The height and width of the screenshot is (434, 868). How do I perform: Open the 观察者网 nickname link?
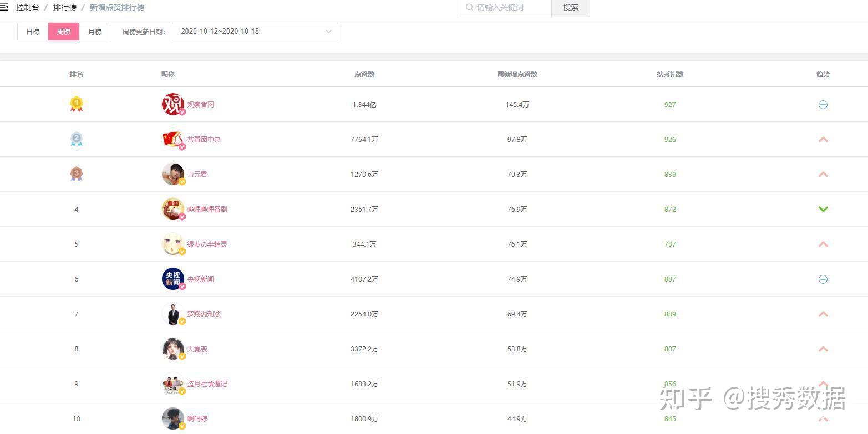pyautogui.click(x=200, y=104)
